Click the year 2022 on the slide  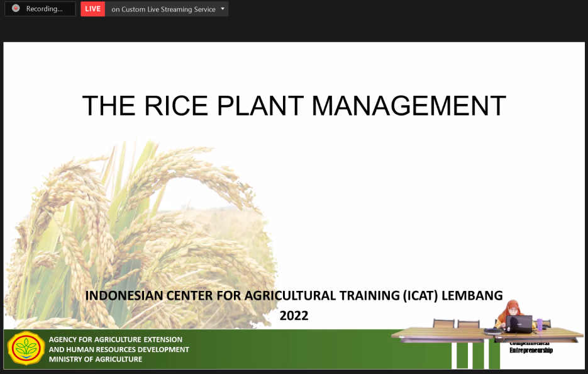click(294, 315)
